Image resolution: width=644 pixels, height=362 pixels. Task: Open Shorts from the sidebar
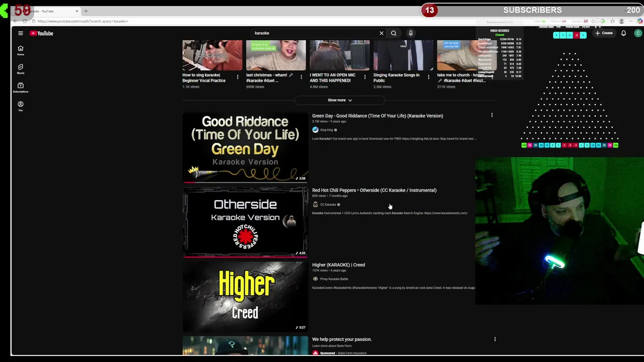tap(21, 69)
